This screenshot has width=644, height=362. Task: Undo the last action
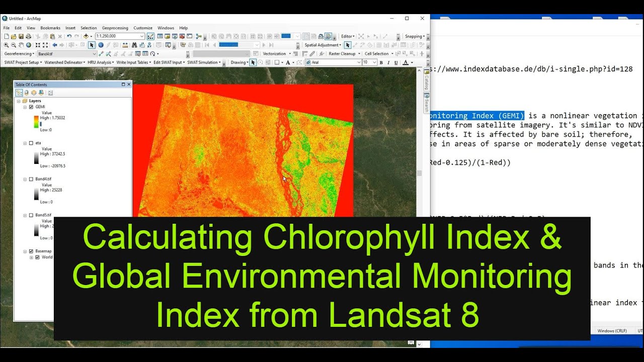69,36
